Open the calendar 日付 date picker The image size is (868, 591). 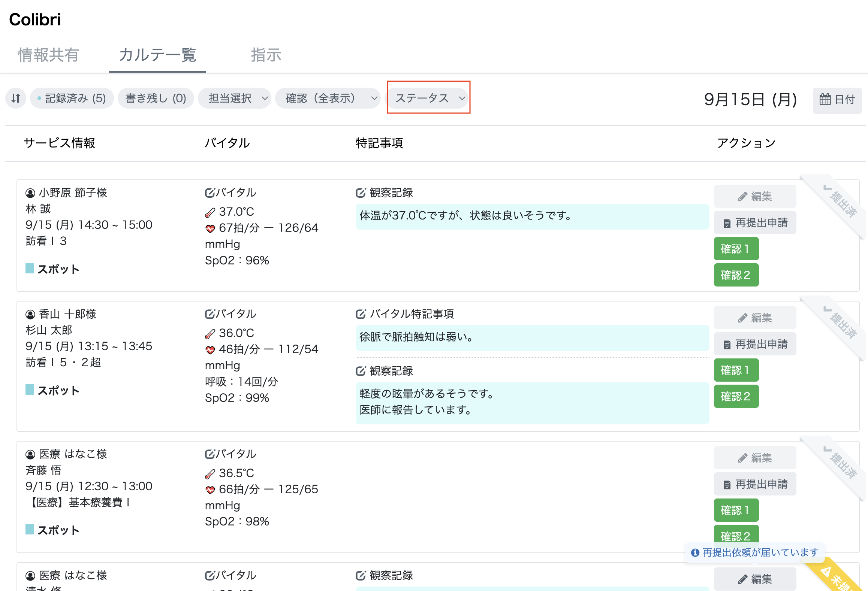click(837, 100)
